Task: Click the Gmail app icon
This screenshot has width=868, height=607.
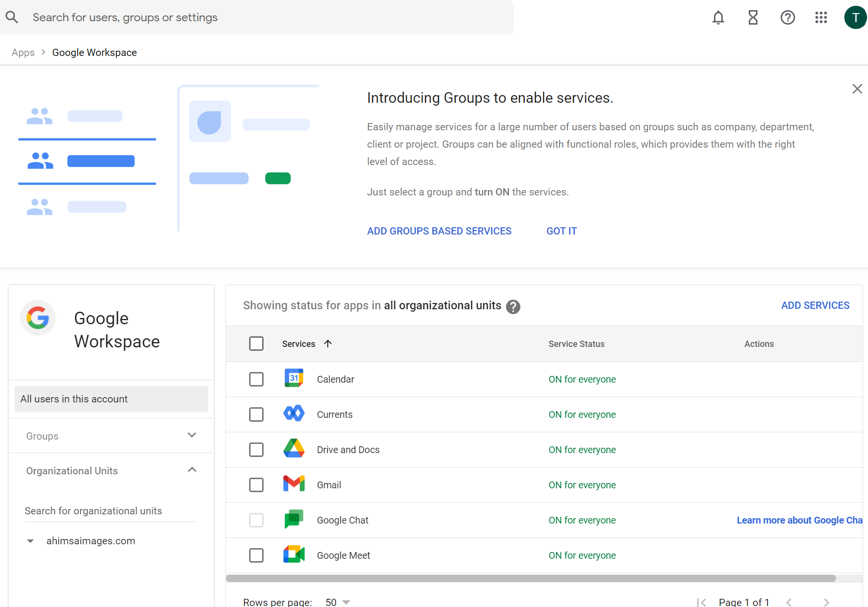Action: coord(294,483)
